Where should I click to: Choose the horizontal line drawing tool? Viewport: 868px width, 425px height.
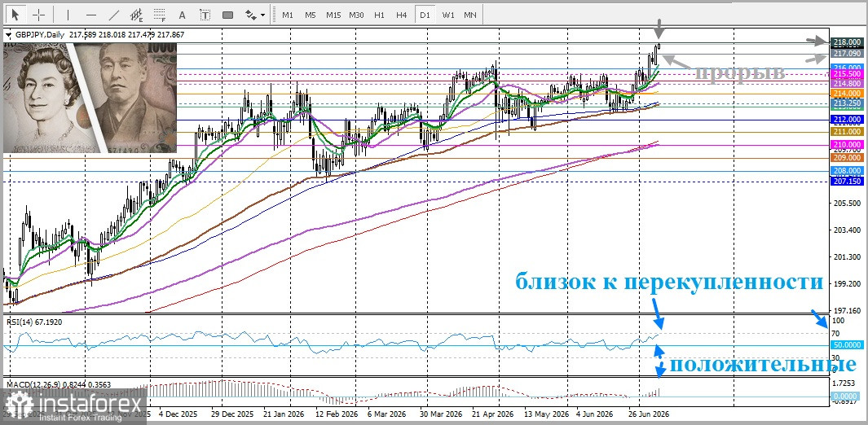[x=91, y=15]
